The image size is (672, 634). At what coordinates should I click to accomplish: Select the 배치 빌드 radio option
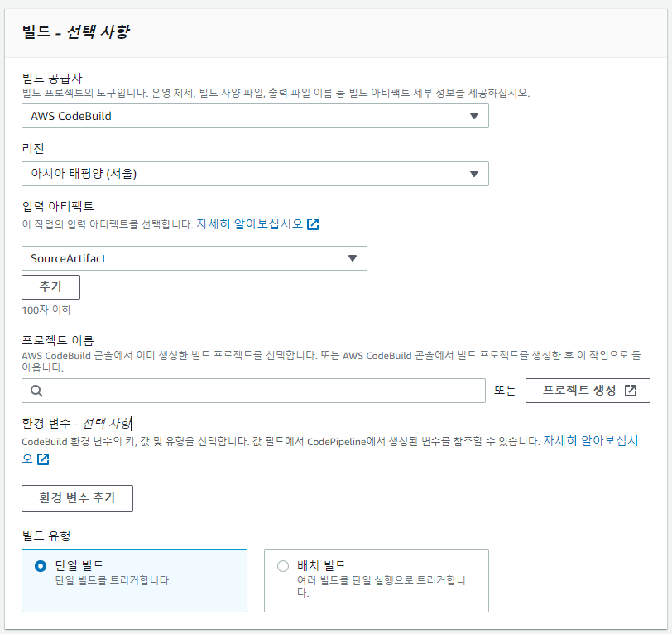click(283, 566)
